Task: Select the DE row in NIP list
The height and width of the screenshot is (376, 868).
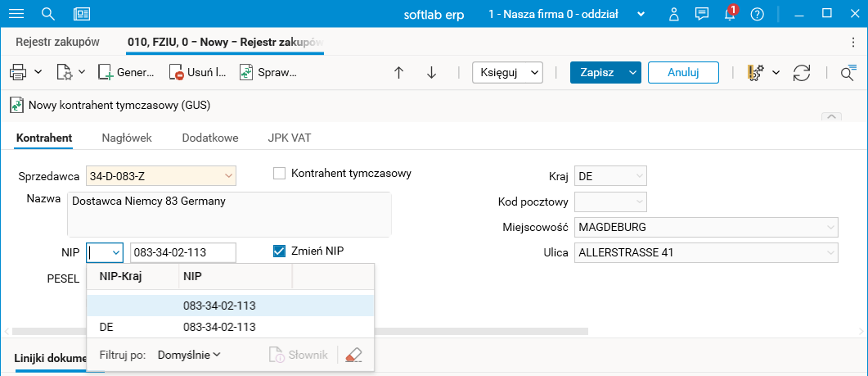Action: click(x=229, y=327)
